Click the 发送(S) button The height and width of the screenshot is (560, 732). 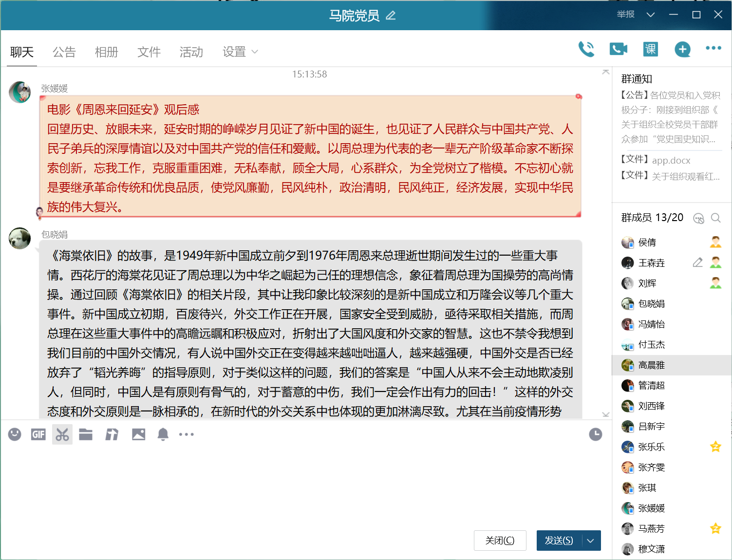pyautogui.click(x=559, y=541)
